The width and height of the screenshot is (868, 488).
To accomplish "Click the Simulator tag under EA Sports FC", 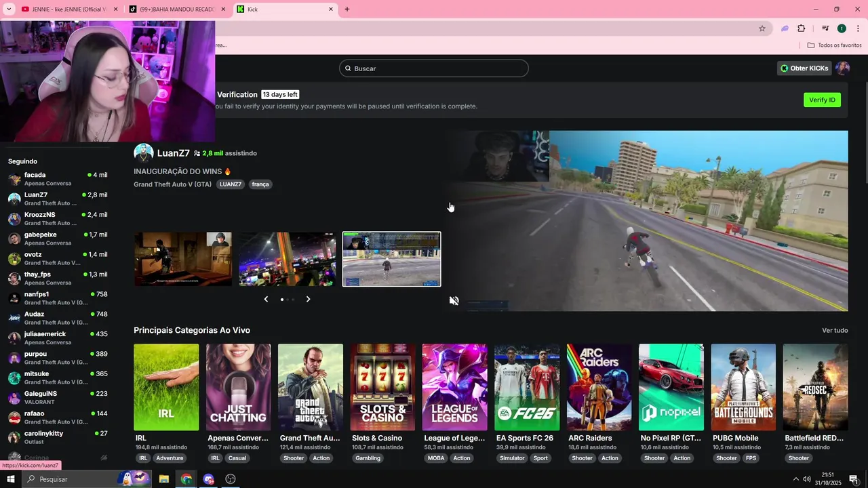I will coord(512,458).
